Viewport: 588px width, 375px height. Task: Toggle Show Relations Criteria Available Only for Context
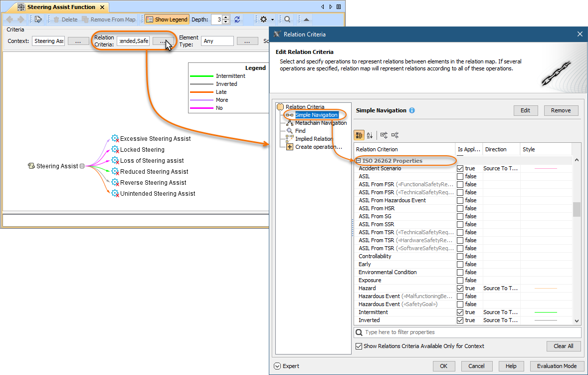click(x=359, y=346)
